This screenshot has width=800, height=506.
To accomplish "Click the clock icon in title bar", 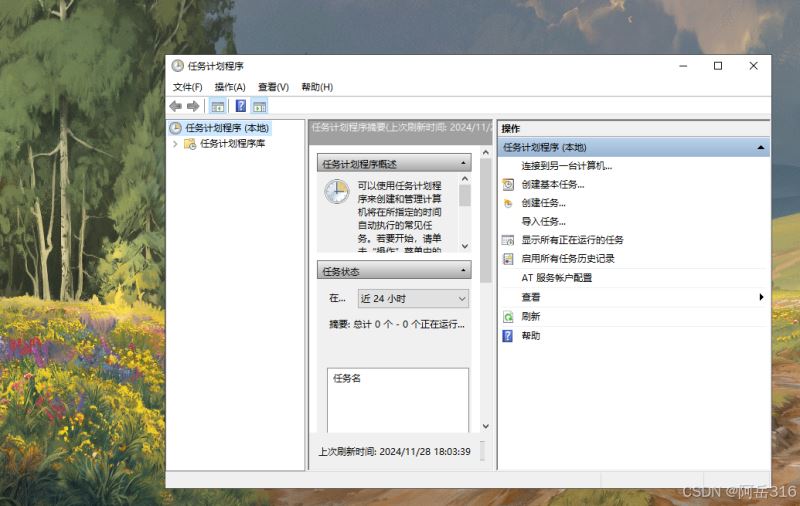I will (178, 66).
